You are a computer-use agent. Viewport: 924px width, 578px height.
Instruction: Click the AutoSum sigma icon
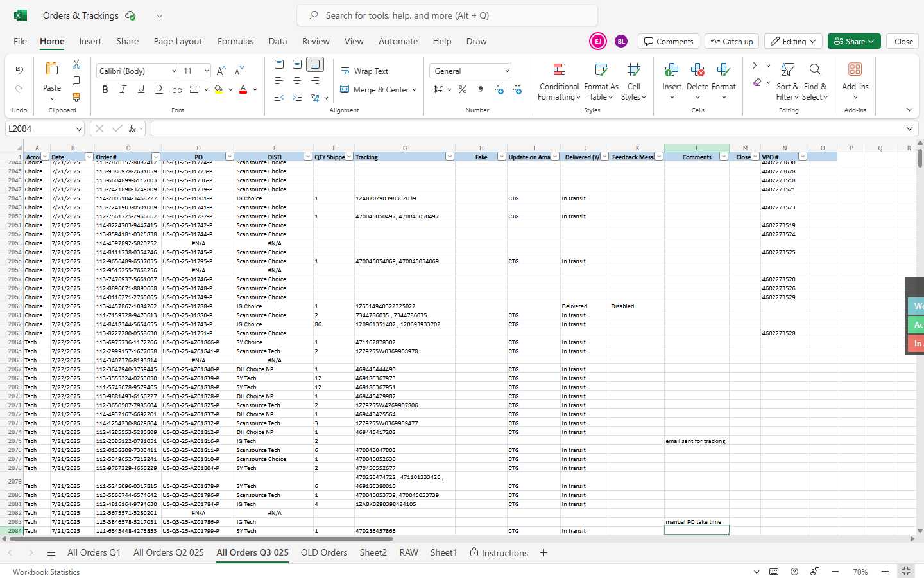click(757, 66)
